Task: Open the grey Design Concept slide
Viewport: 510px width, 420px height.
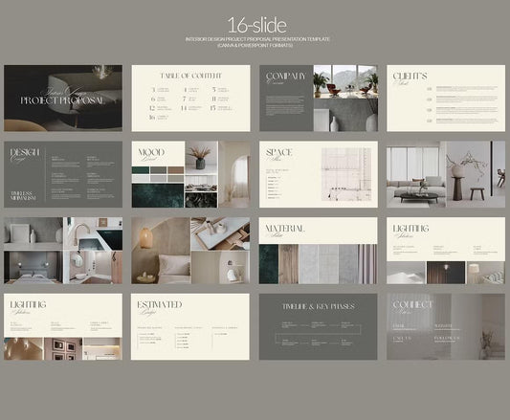Action: [63, 174]
